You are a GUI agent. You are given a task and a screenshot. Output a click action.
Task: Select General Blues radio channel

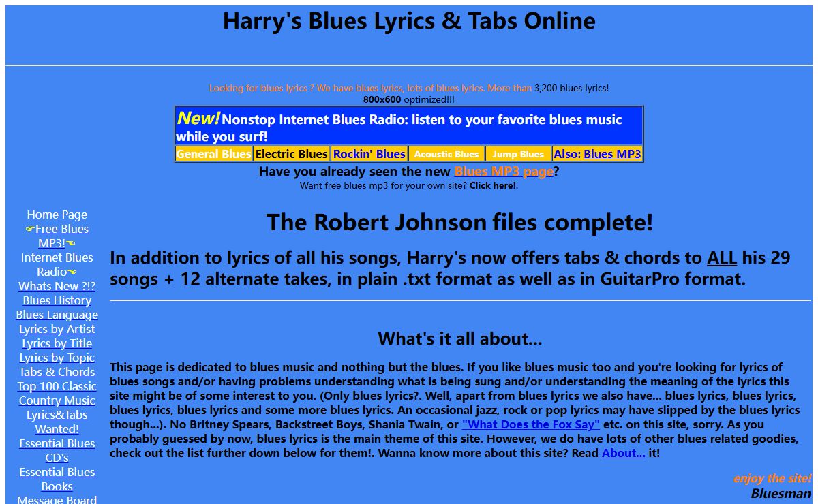213,154
